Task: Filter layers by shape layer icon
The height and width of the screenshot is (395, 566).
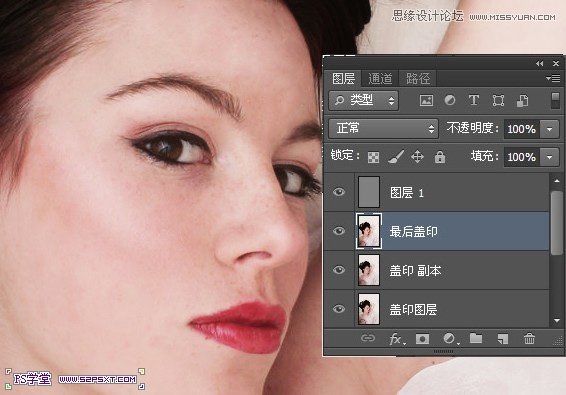Action: (498, 100)
